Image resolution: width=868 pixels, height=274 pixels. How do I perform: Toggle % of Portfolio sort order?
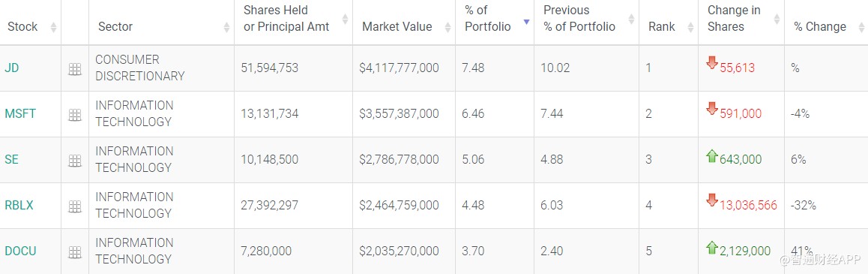[x=494, y=23]
